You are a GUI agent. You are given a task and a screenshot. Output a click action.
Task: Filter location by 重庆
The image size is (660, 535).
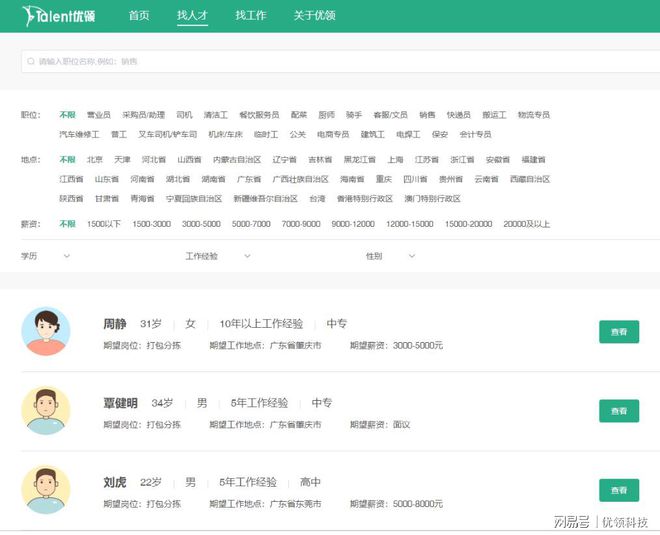pyautogui.click(x=384, y=179)
